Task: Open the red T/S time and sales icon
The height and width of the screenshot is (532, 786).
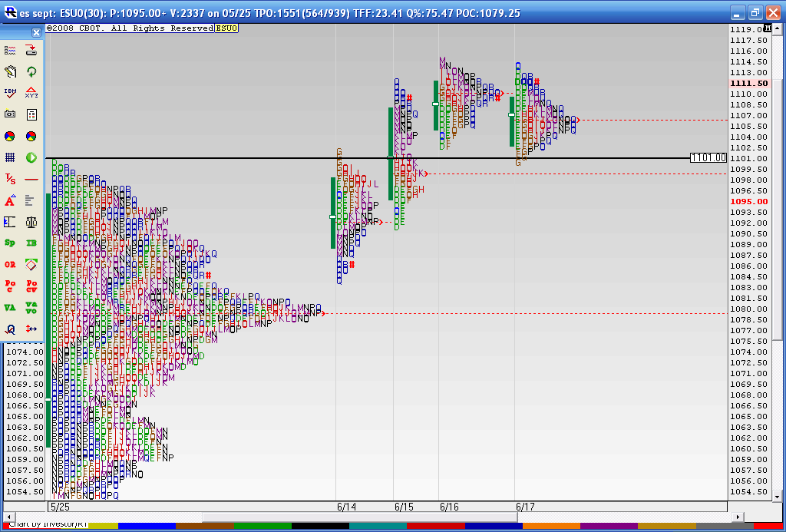Action: [9, 179]
